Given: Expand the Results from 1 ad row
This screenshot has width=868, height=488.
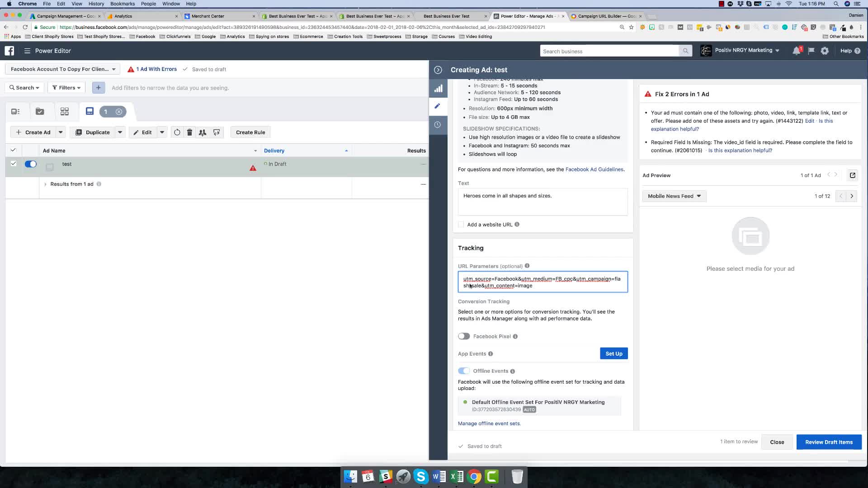Looking at the screenshot, I should pyautogui.click(x=45, y=184).
